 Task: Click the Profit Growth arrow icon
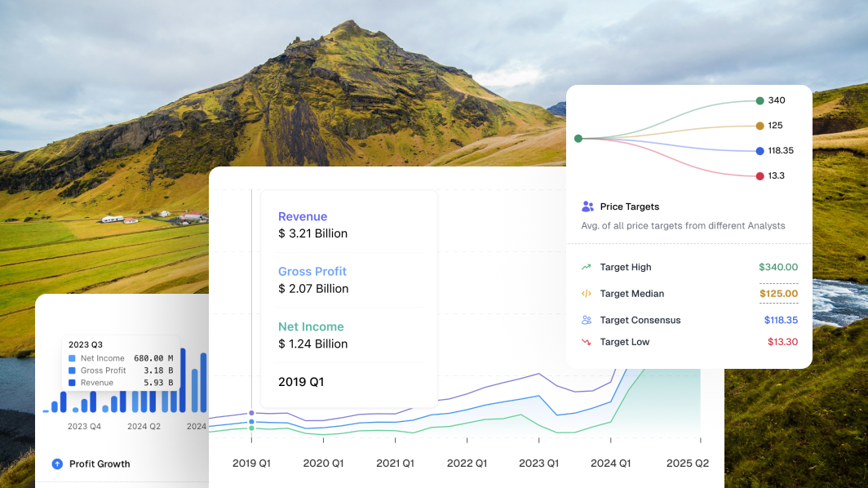tap(57, 464)
